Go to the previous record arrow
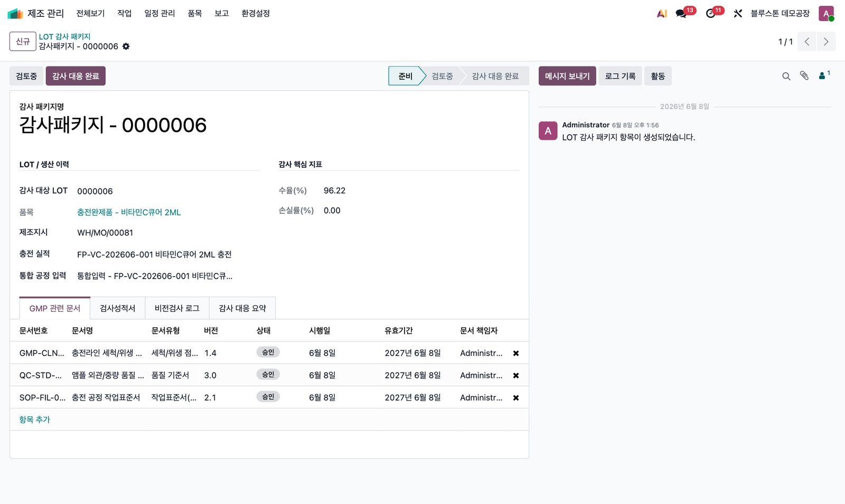Screen dimensions: 845x504 point(807,42)
